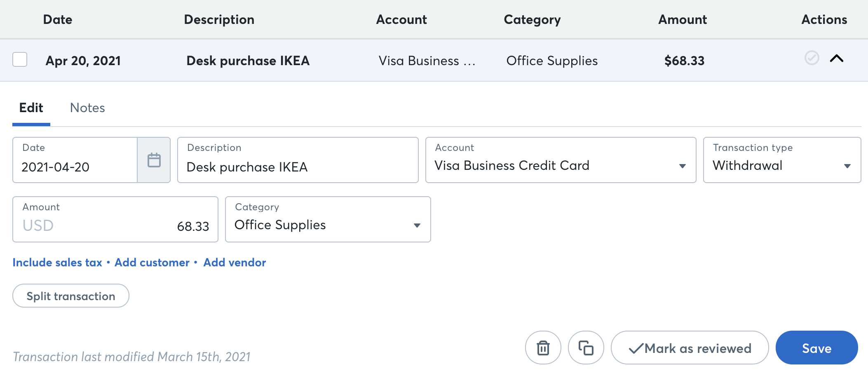Click inside the Date input field
This screenshot has height=376, width=868.
74,167
